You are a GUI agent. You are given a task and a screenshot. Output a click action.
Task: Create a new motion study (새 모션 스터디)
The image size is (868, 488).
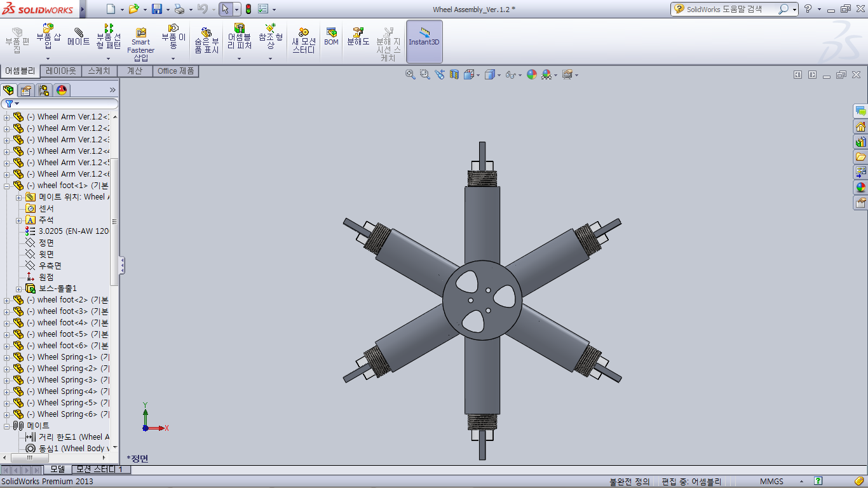pyautogui.click(x=304, y=41)
